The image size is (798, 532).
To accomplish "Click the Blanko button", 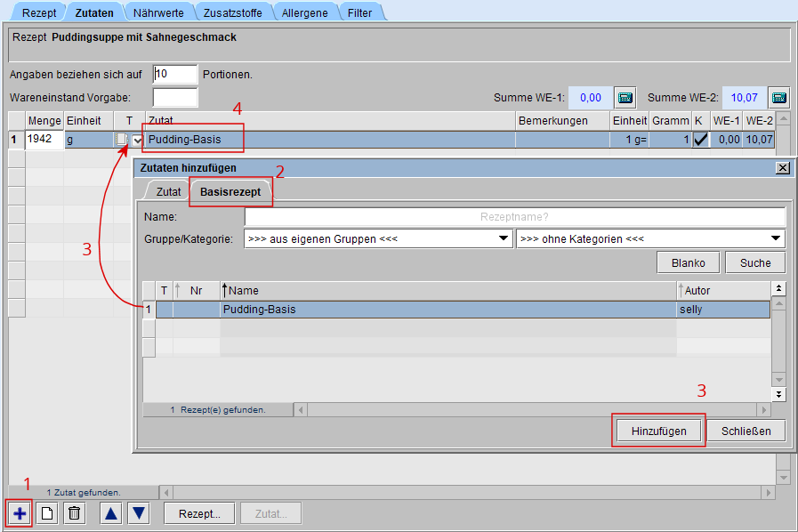I will click(688, 262).
